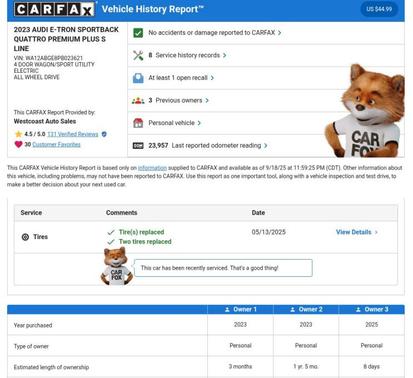The width and height of the screenshot is (413, 378).
Task: Click the US $44.99 price button
Action: 379,9
